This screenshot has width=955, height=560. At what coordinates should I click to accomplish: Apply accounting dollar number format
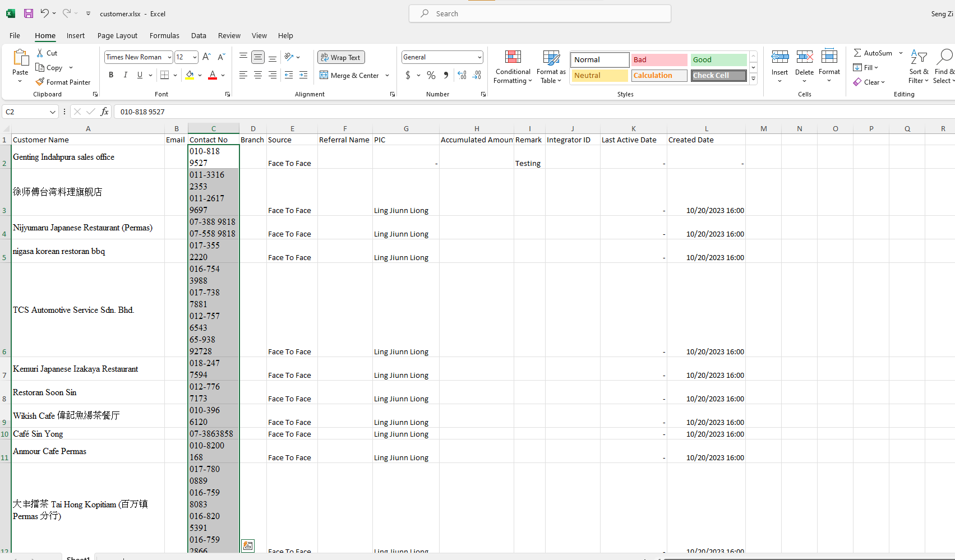[408, 75]
